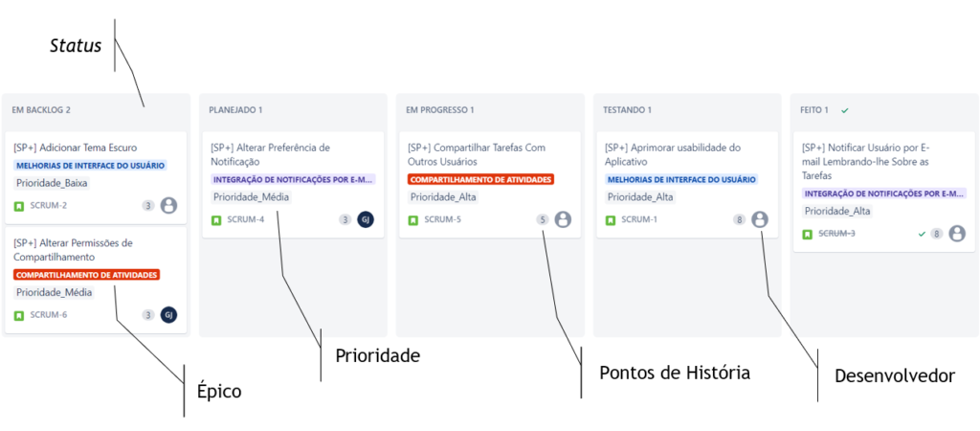Select the EM PROGRESSO column header
This screenshot has width=980, height=431.
click(x=440, y=110)
